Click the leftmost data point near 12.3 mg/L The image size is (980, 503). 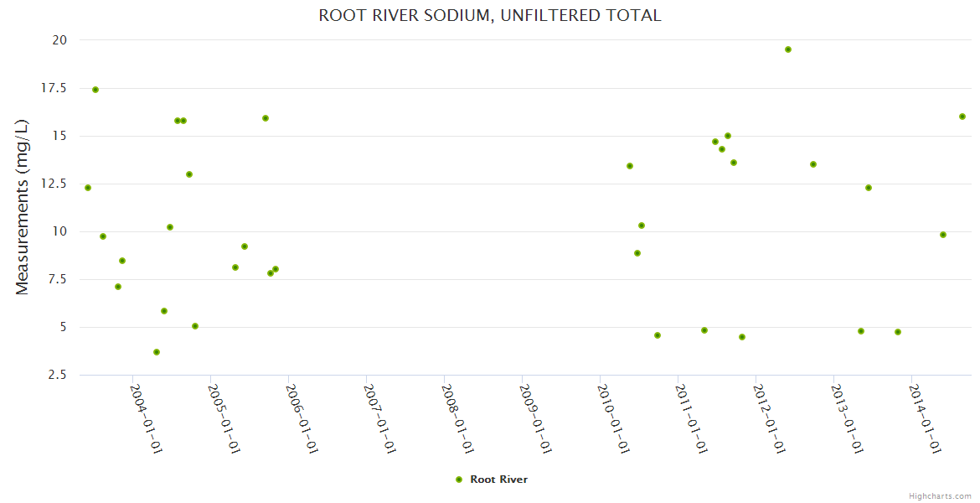pos(88,188)
